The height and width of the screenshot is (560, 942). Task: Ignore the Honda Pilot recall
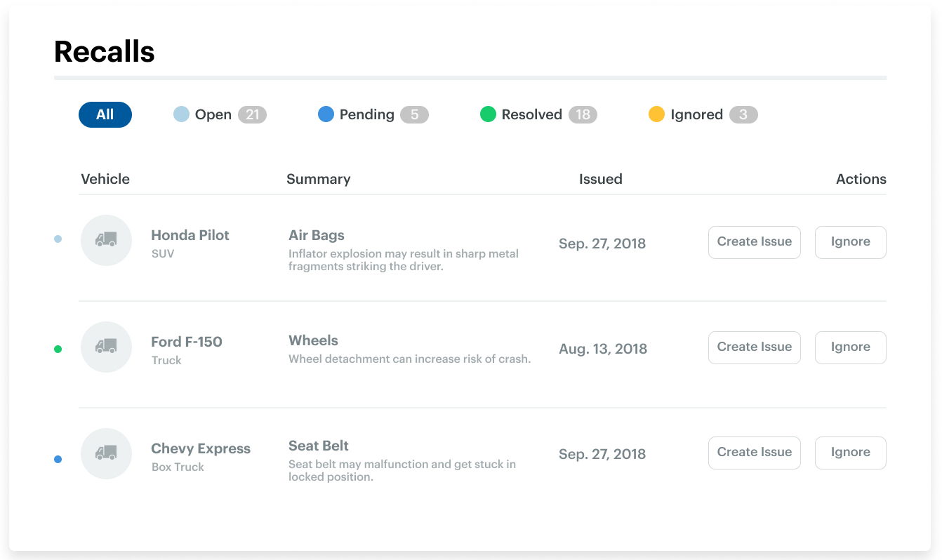[851, 242]
